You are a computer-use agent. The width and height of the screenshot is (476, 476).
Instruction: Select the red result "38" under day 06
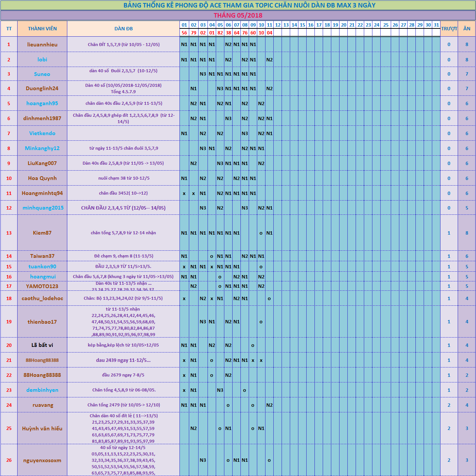[x=228, y=33]
